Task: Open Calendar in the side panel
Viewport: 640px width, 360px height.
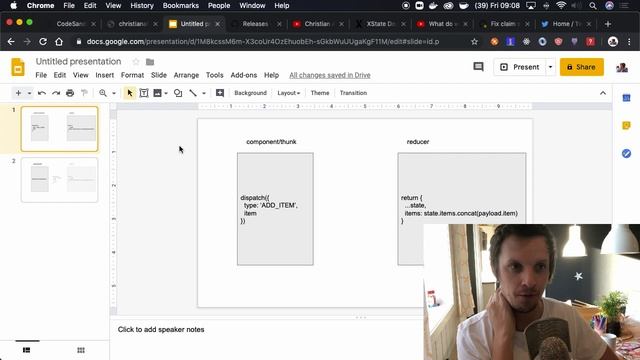Action: click(626, 98)
